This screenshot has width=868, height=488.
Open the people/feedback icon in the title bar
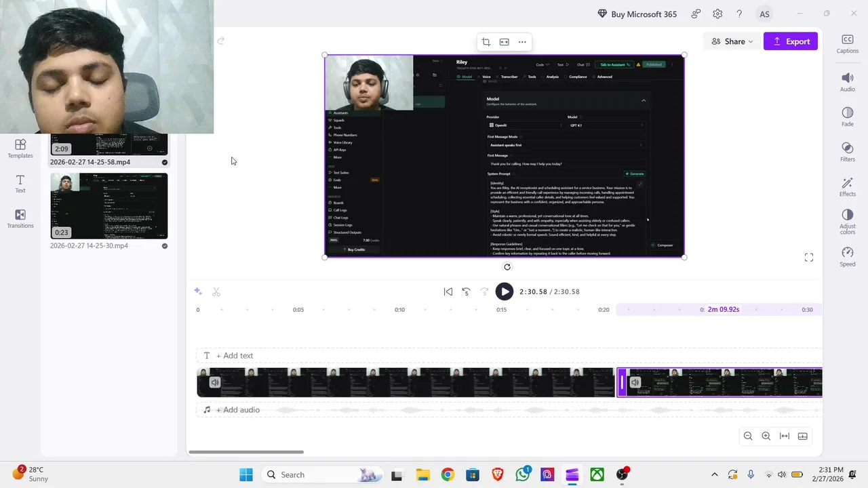tap(696, 14)
